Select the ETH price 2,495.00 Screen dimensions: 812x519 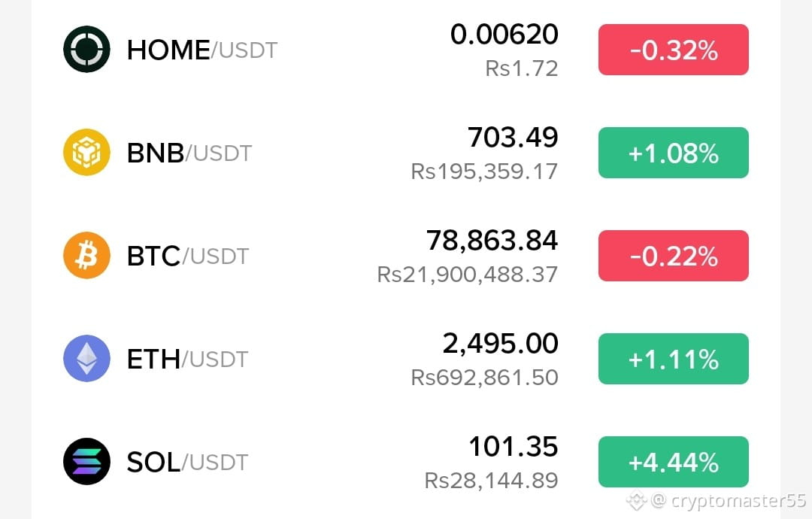coord(500,344)
